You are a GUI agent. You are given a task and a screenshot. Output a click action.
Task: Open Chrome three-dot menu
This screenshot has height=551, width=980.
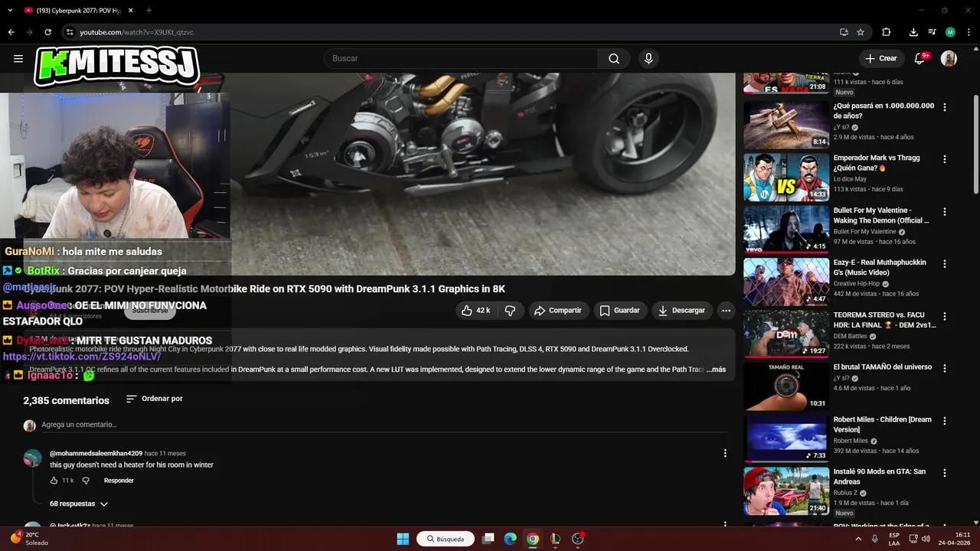coord(969,32)
